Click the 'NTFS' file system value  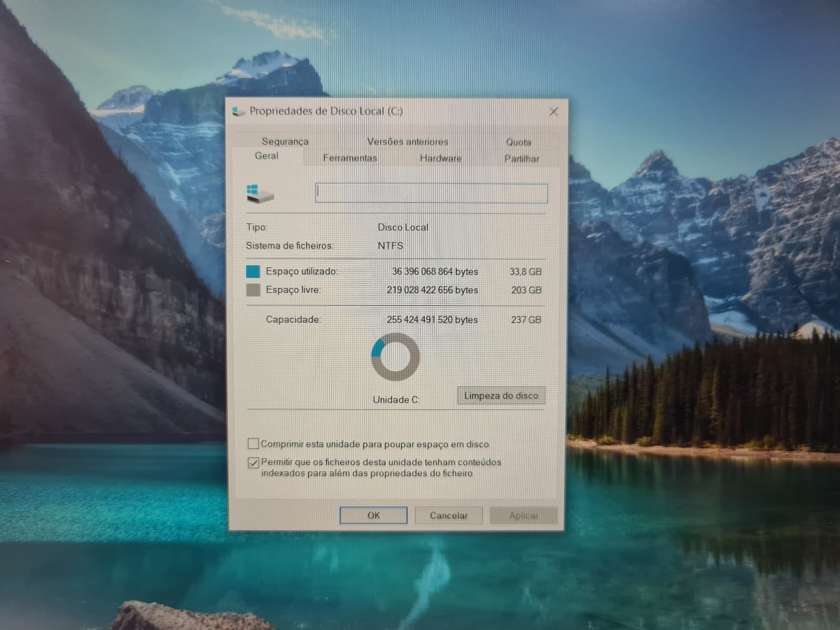(x=391, y=245)
